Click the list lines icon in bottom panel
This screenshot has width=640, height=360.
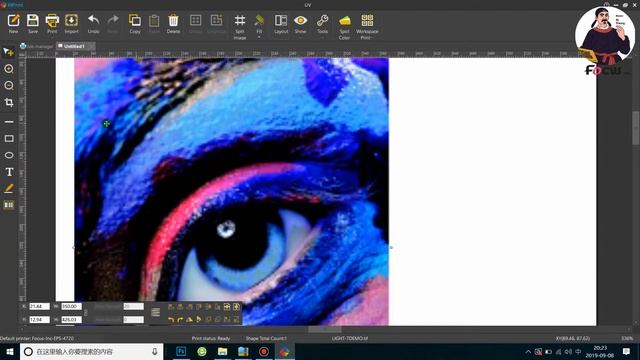(x=156, y=313)
